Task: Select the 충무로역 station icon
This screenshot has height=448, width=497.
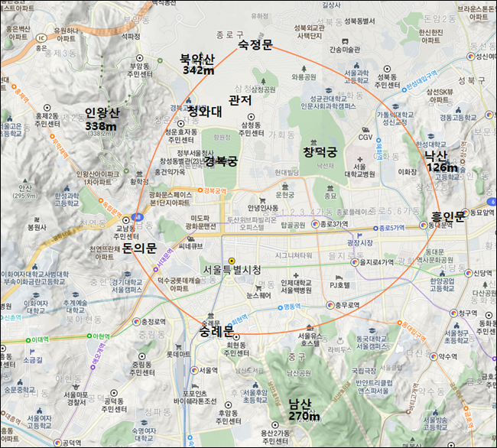Action: [330, 305]
